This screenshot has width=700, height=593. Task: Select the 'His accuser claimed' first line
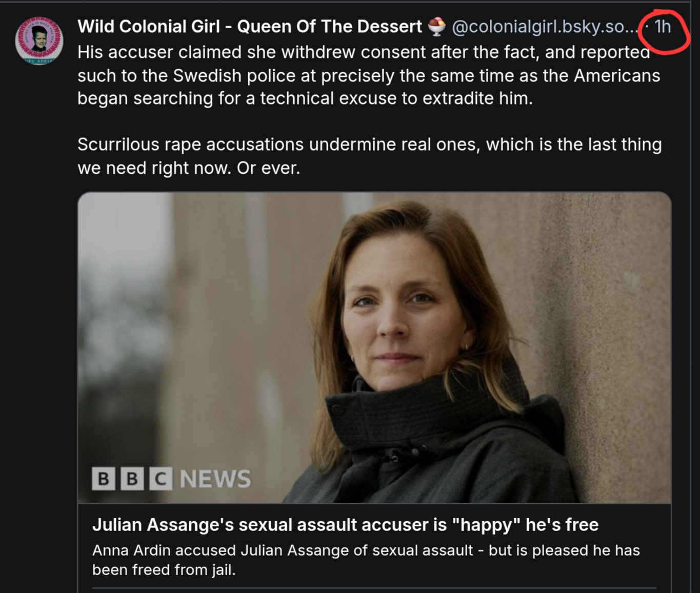[364, 52]
